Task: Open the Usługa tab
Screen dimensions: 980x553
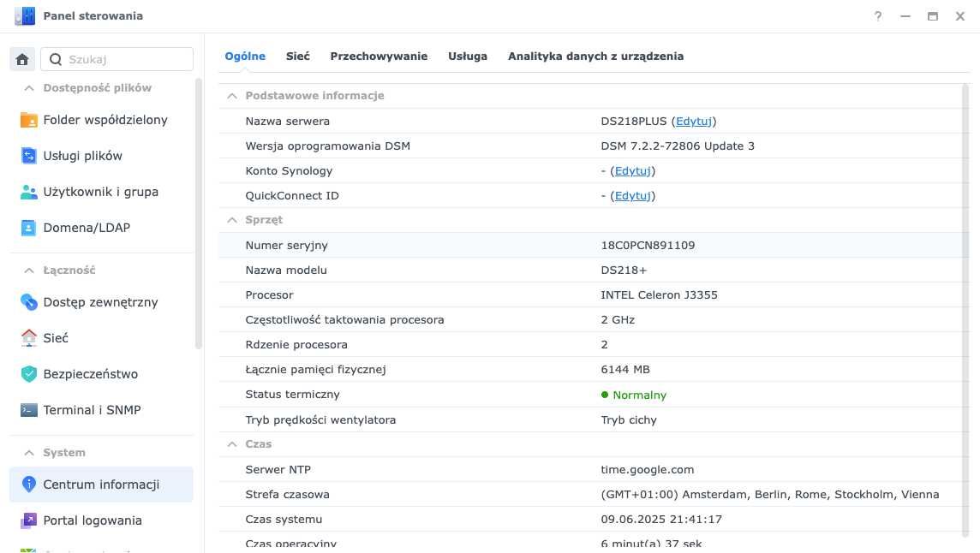Action: pyautogui.click(x=468, y=56)
